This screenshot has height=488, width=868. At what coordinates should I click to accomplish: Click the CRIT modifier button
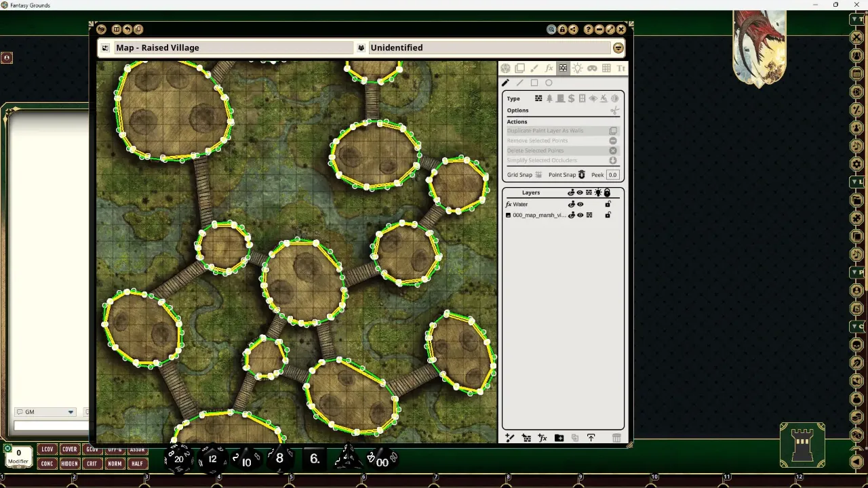[x=92, y=464]
